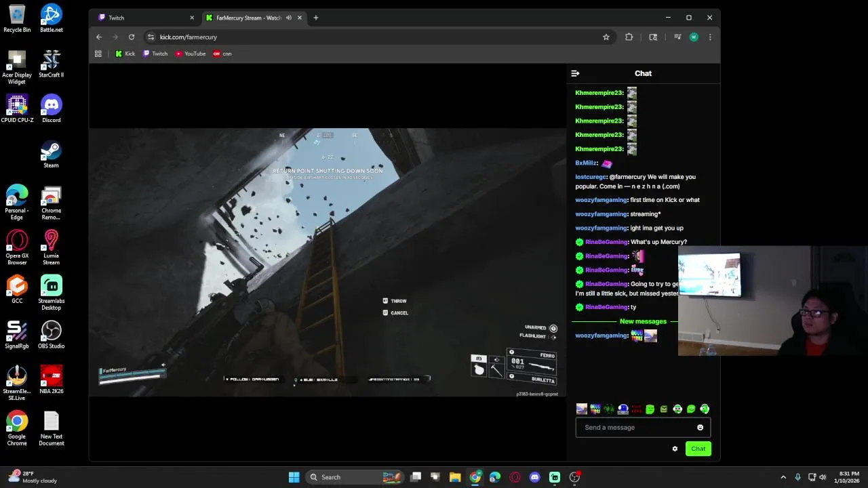Open Discord desktop icon
868x488 pixels.
52,108
